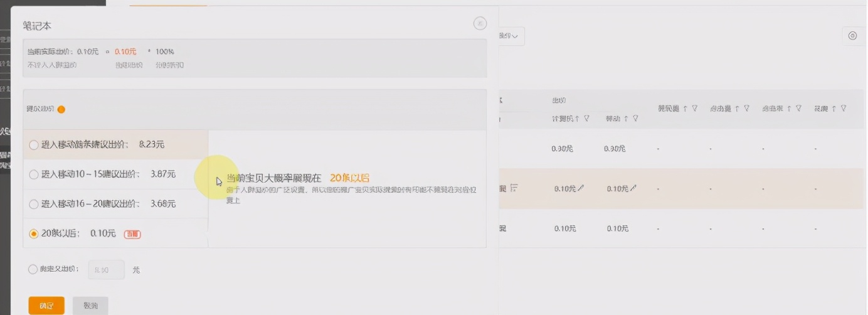
Task: Click the 100% value in the summary bar
Action: 165,51
